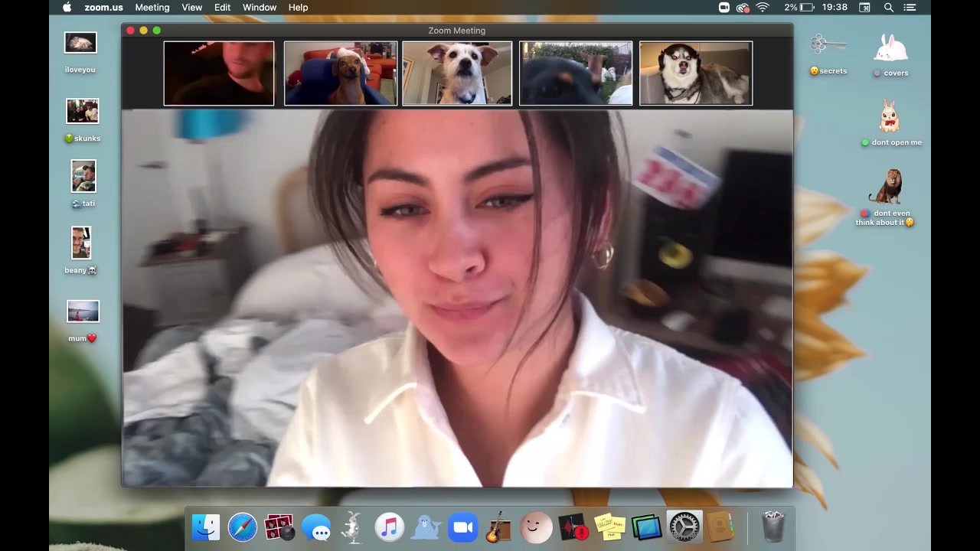Open Stickies from the Dock
Viewport: 980px width, 551px height.
(x=610, y=528)
